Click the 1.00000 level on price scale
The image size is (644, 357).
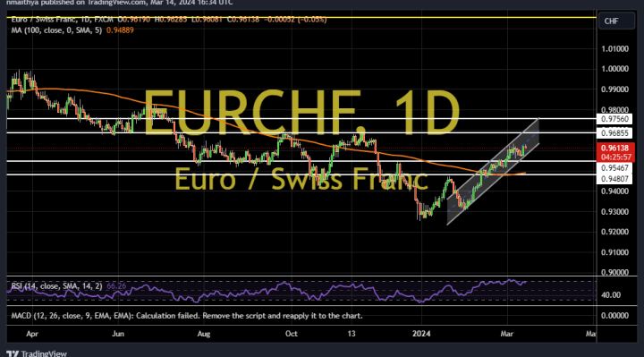[614, 69]
